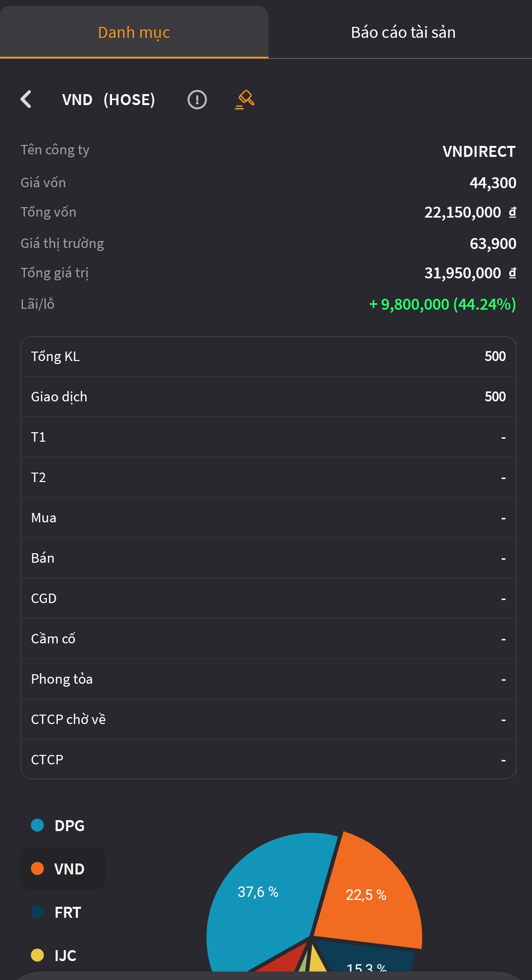Tap the Giao dịch row
The image size is (532, 980).
tap(268, 397)
